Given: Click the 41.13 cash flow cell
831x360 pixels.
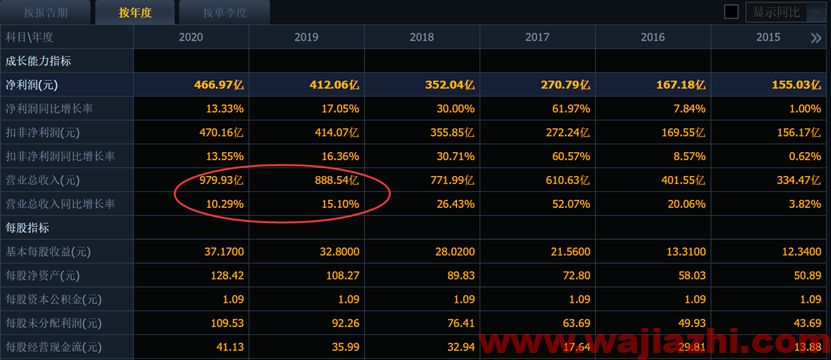Looking at the screenshot, I should [191, 347].
